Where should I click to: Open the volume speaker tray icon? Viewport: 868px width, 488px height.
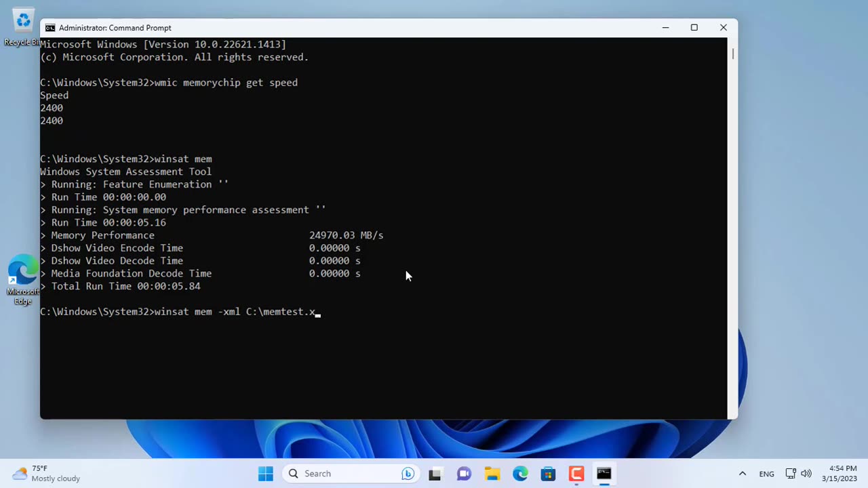pos(806,474)
